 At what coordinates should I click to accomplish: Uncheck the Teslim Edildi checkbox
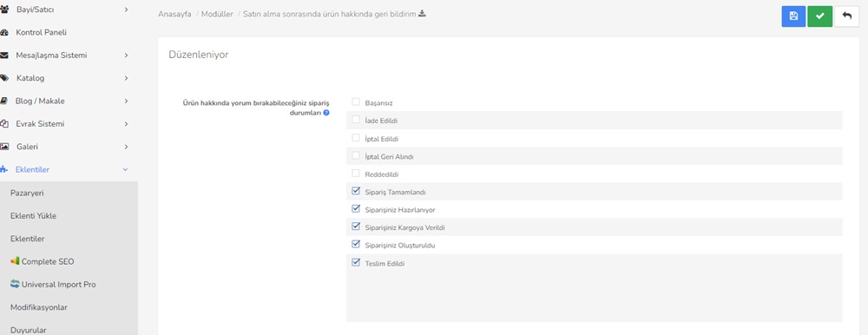pos(355,262)
